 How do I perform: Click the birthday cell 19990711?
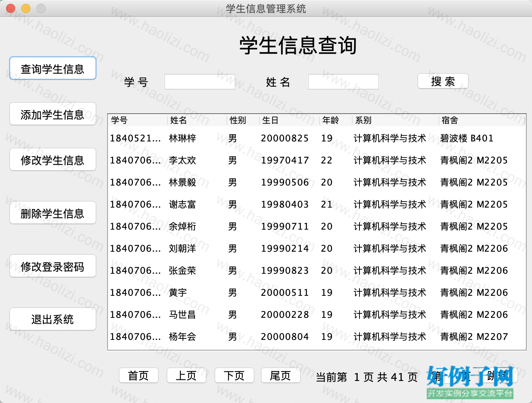(x=285, y=227)
